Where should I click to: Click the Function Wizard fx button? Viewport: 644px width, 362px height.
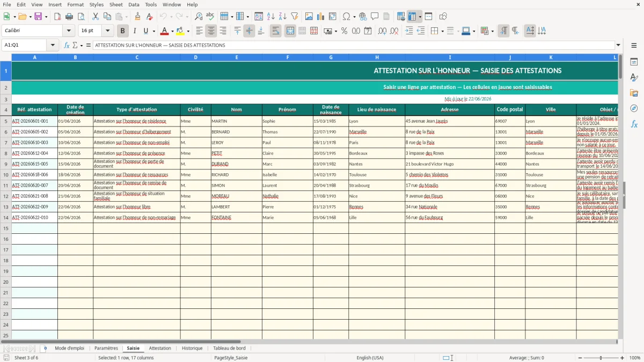tap(67, 45)
